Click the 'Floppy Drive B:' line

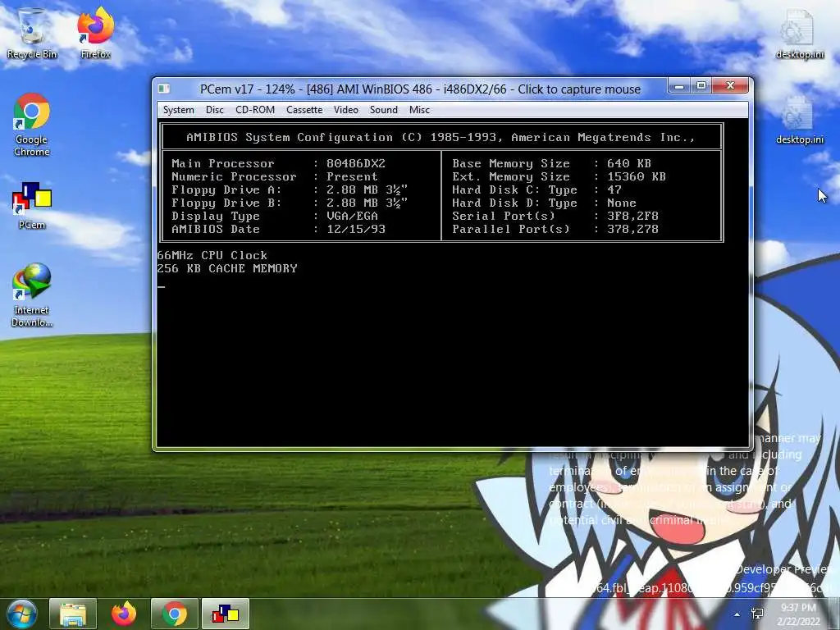click(x=290, y=203)
